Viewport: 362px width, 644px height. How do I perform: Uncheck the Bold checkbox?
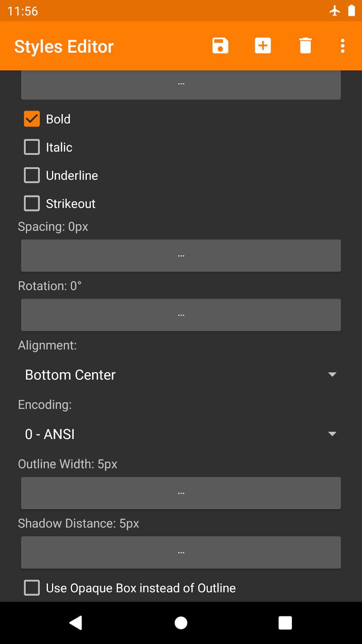[32, 119]
